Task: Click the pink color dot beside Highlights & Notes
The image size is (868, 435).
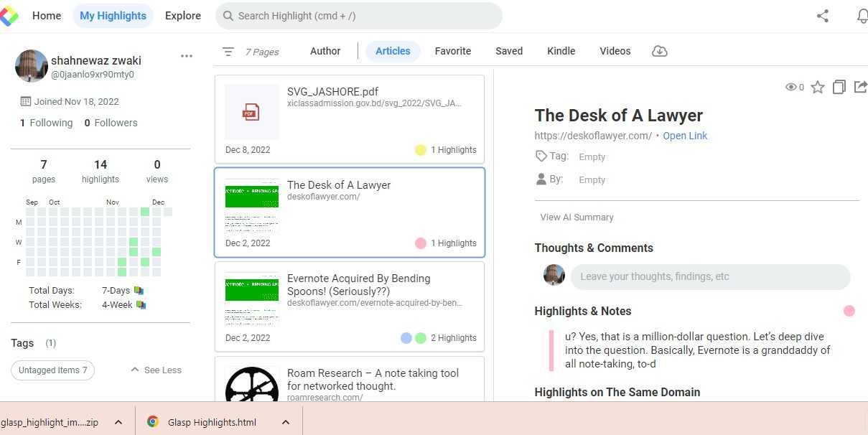Action: click(x=849, y=311)
